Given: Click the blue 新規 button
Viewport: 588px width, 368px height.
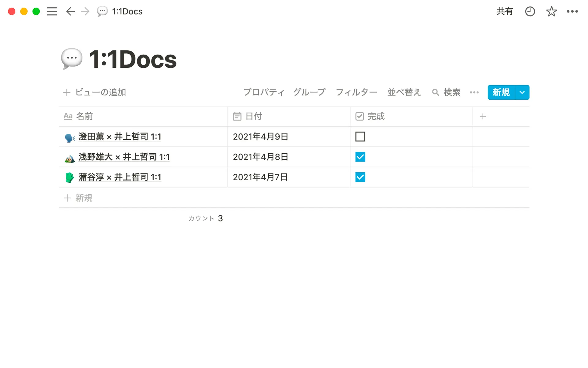Looking at the screenshot, I should (501, 92).
